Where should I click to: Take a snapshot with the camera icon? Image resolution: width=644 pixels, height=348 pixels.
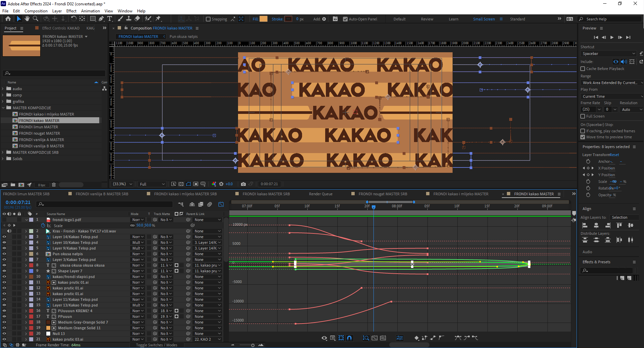(x=243, y=184)
